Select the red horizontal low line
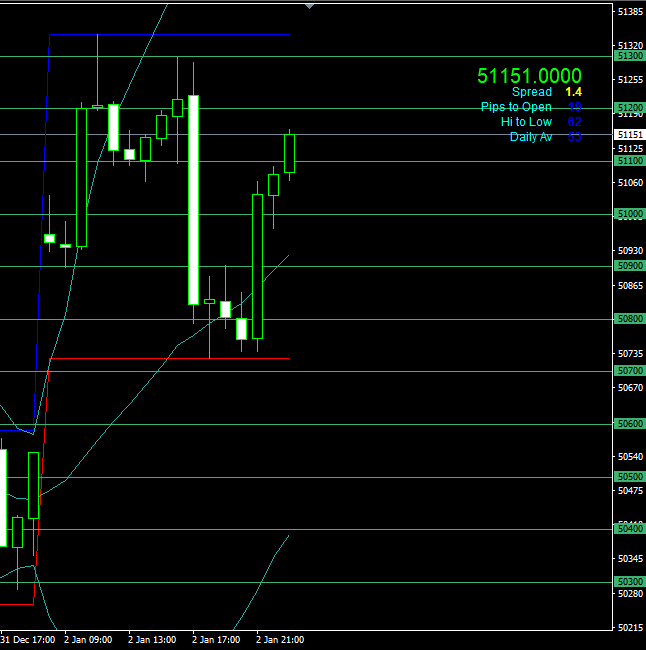 tap(170, 358)
